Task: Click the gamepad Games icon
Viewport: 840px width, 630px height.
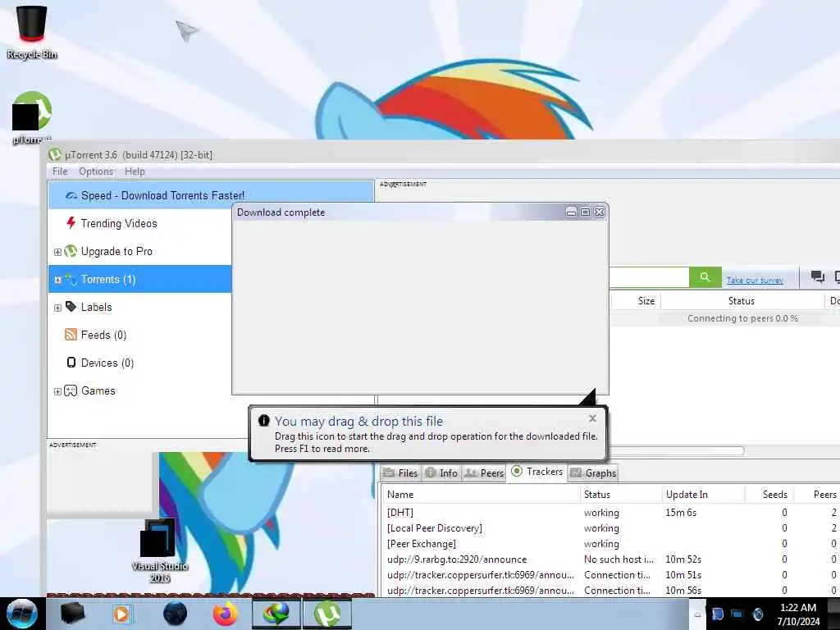Action: (71, 390)
